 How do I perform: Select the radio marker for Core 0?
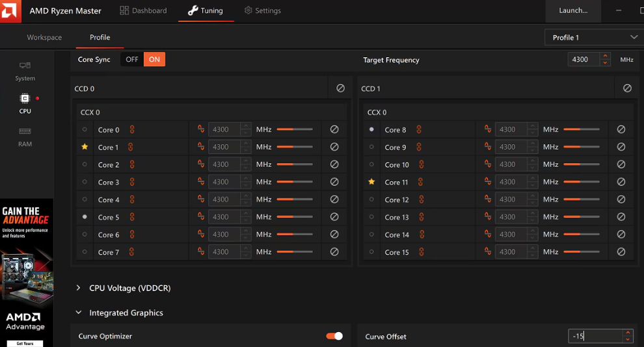click(85, 129)
